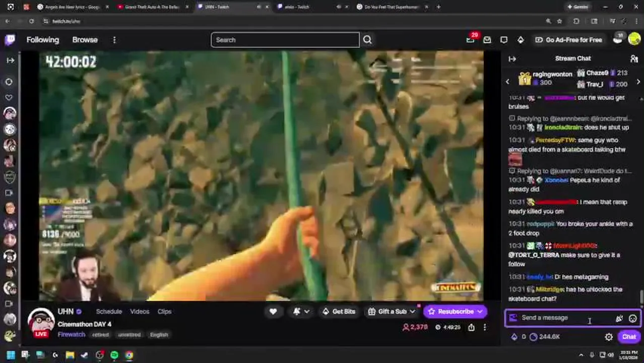Open chat settings gear
This screenshot has width=644, height=363.
click(609, 337)
